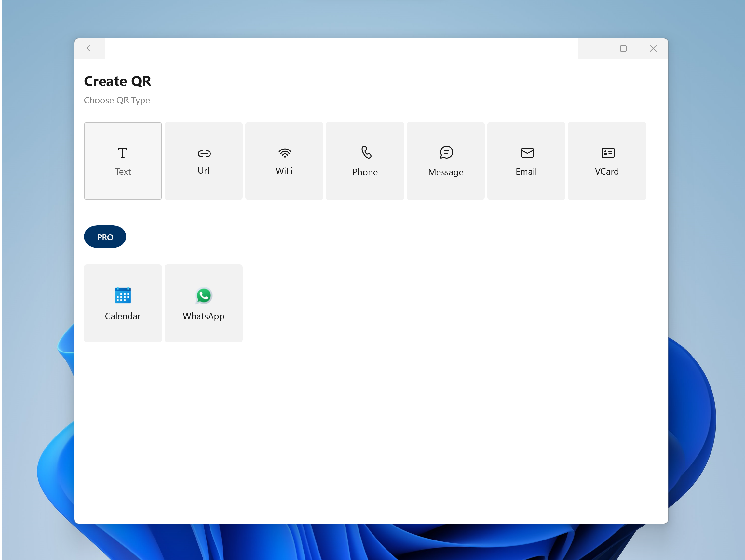Open the Calendar event QR option
Screen dimensions: 745x560
(x=123, y=302)
